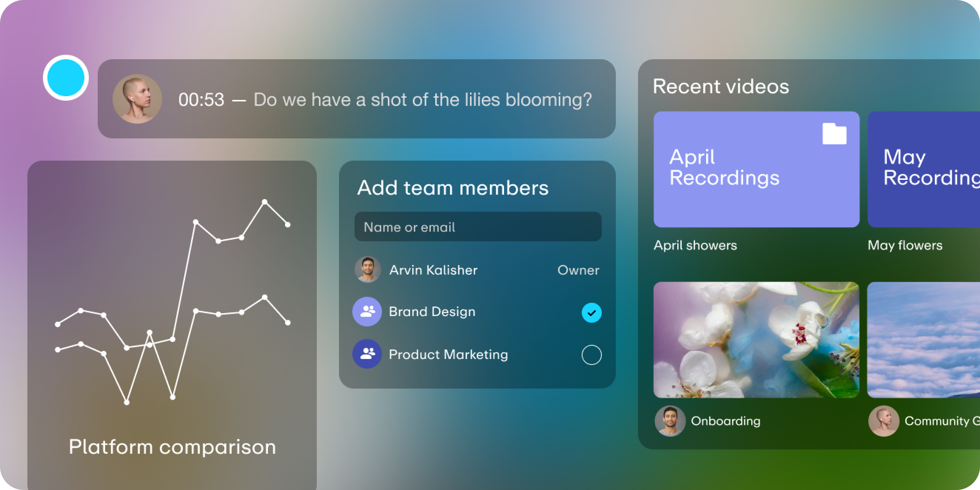Click the Platform comparison chart title
The width and height of the screenshot is (980, 490).
click(172, 447)
